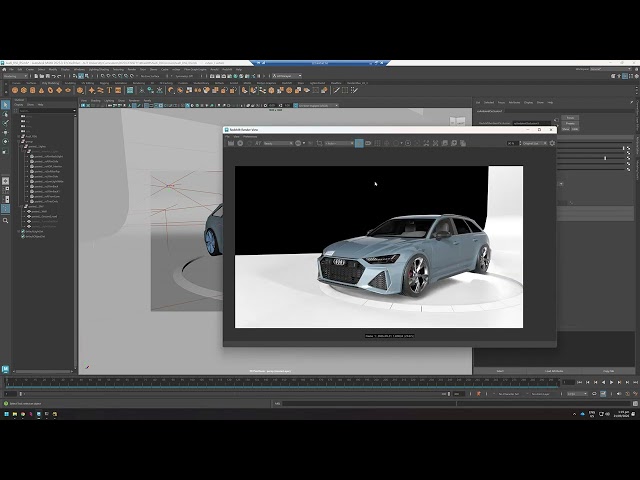
Task: Open the frame rate fps dropdown
Action: (x=577, y=394)
